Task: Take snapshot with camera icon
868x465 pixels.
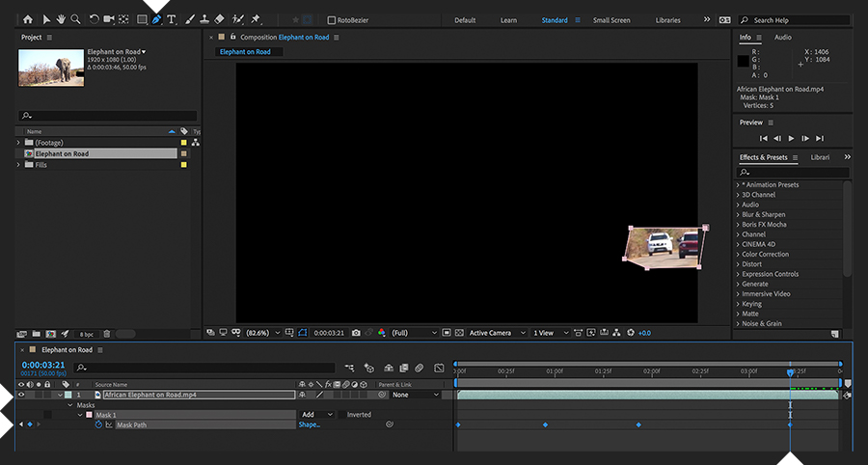Action: (356, 333)
